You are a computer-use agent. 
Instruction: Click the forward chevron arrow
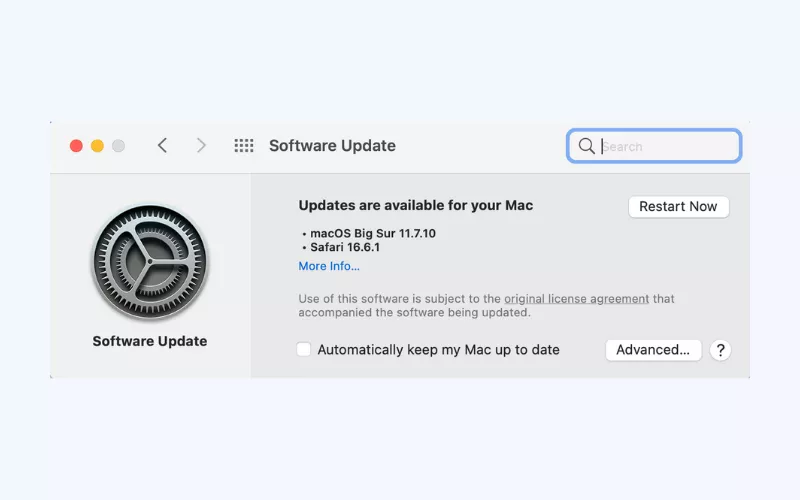coord(201,146)
